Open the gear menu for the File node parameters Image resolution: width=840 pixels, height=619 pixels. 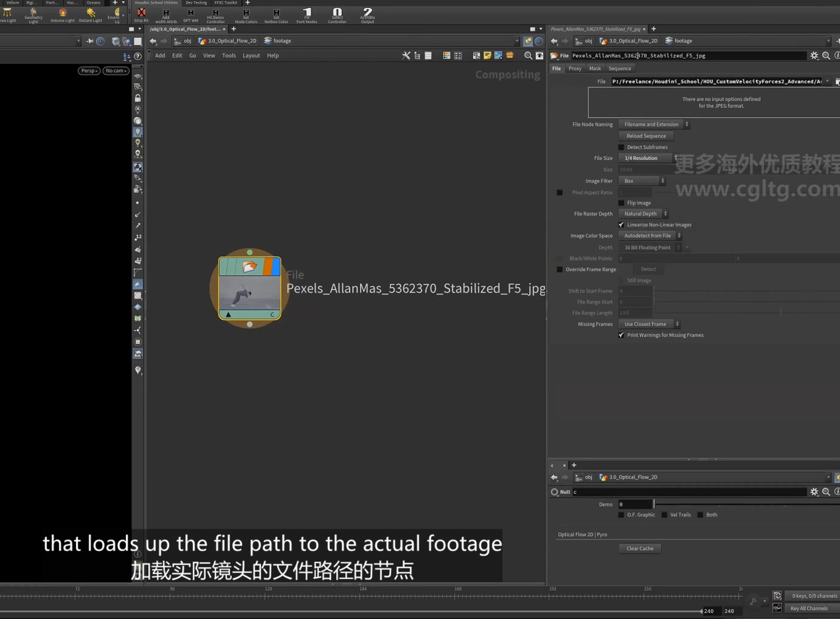[814, 56]
